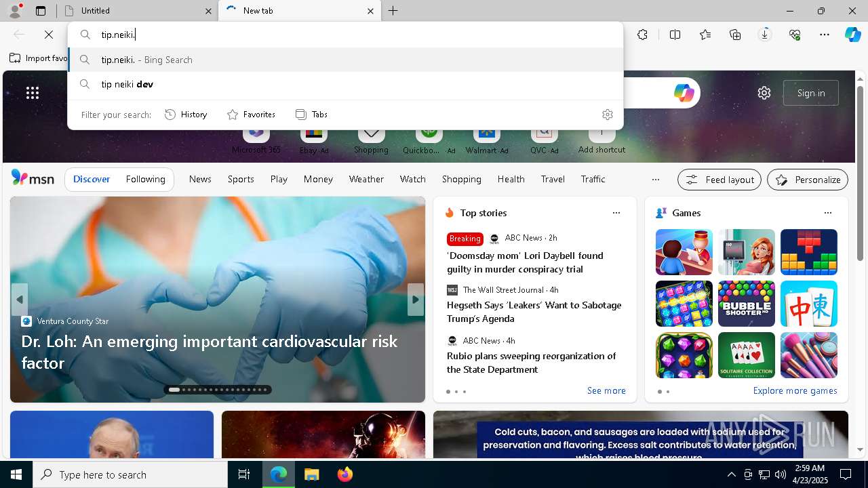
Task: Click the Personalize button
Action: click(808, 180)
